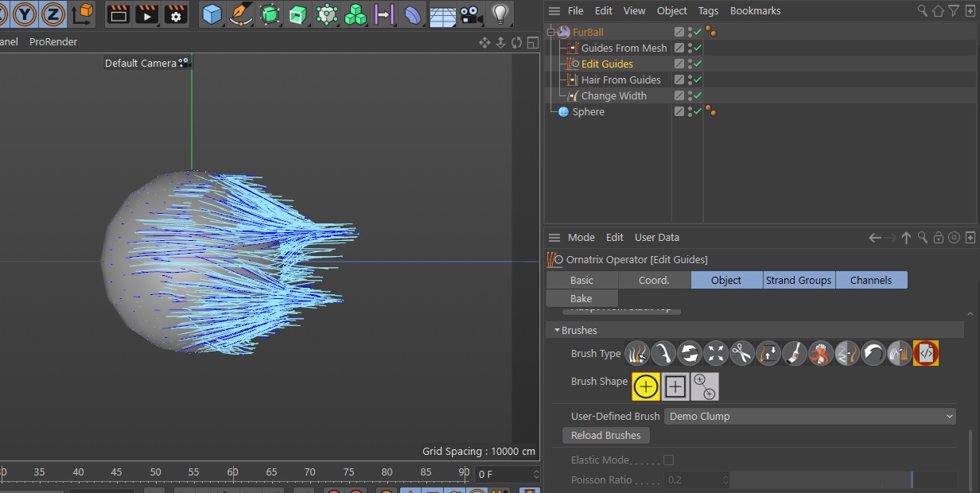Open the User-Defined Brush dropdown
This screenshot has width=980, height=493.
point(810,416)
